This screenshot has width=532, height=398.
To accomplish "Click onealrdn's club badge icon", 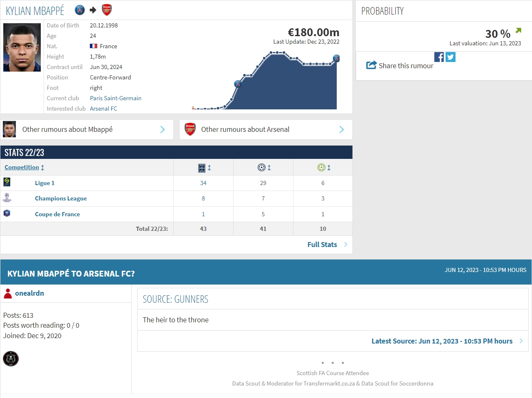I will tap(11, 358).
